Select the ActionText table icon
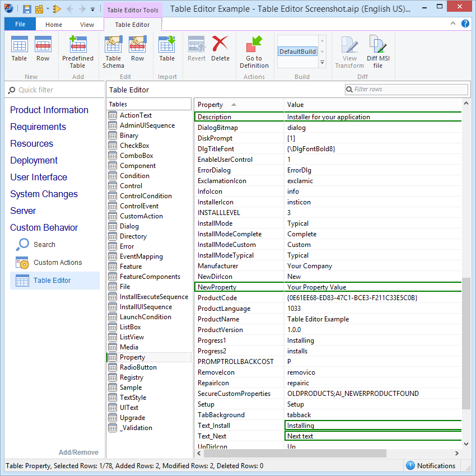The height and width of the screenshot is (476, 476). coord(113,115)
